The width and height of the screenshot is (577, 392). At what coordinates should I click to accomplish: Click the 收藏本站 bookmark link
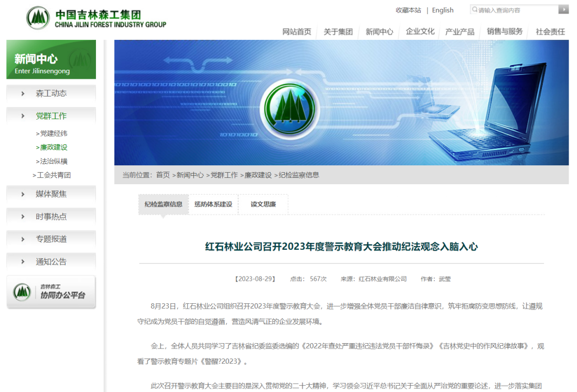pyautogui.click(x=408, y=10)
